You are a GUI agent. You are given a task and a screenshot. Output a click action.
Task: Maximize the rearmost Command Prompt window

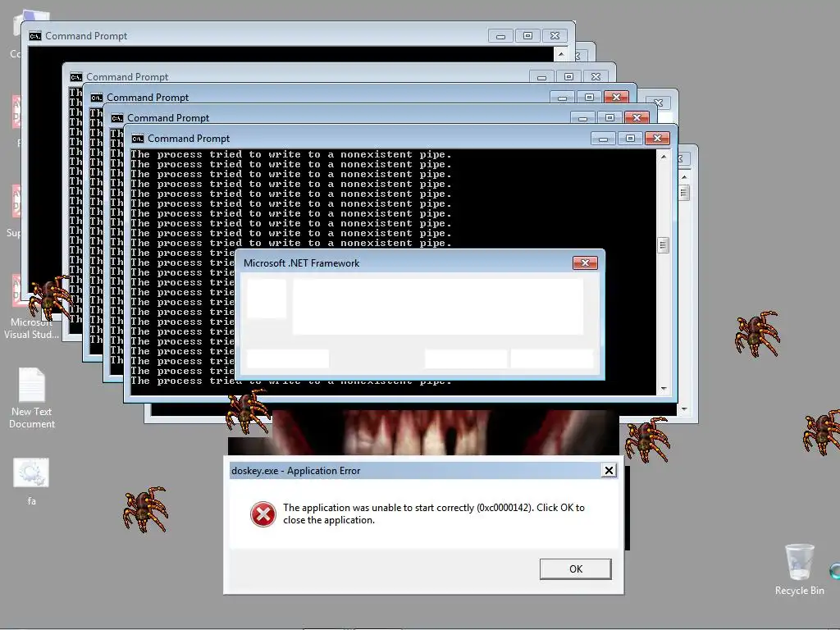527,36
